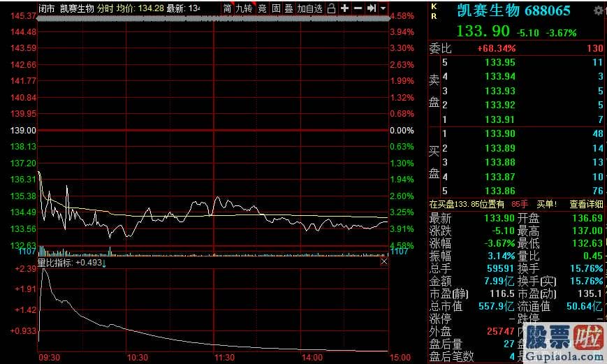The width and height of the screenshot is (607, 364).
Task: Click the 总市值 value 557.9亿
Action: (496, 306)
